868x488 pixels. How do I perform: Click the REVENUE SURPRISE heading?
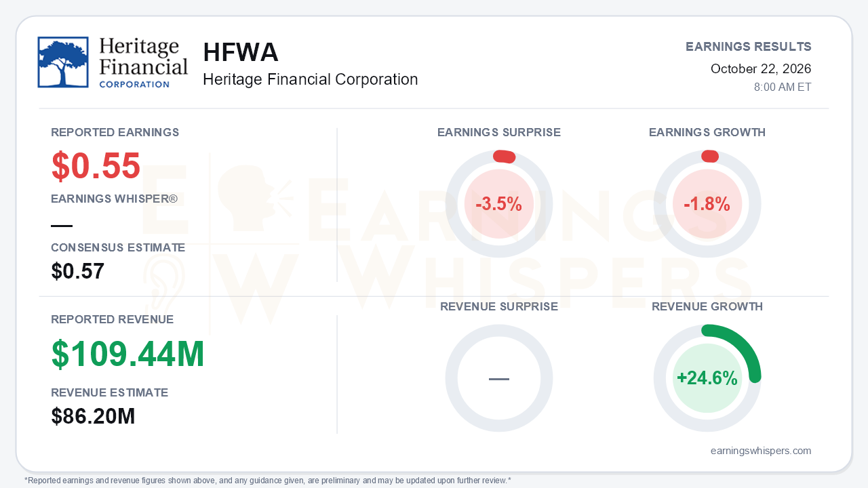[x=499, y=307]
